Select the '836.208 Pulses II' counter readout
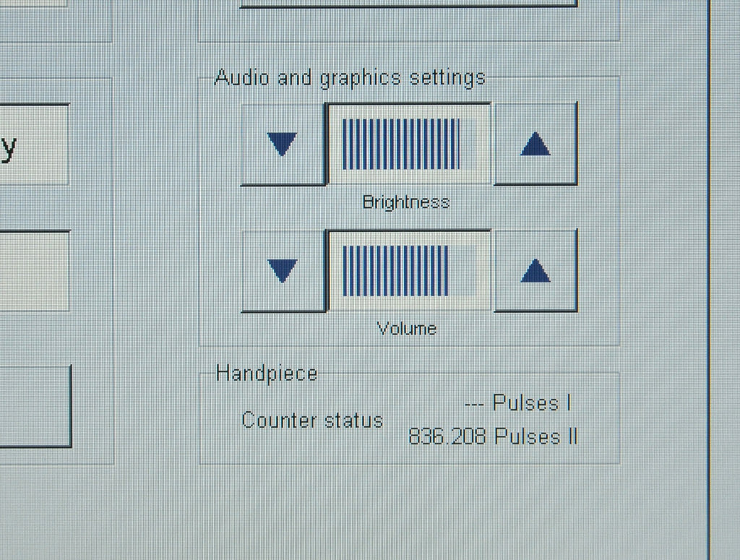Viewport: 740px width, 560px height. (493, 436)
